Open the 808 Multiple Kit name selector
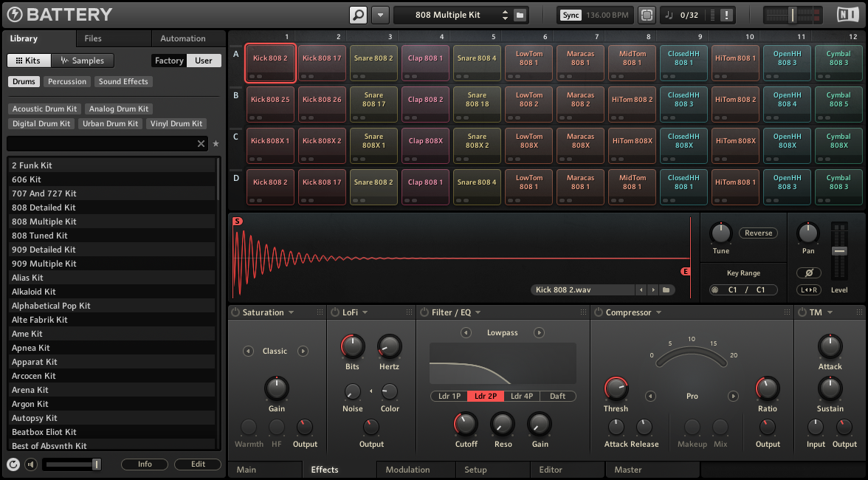868x480 pixels. coord(448,15)
